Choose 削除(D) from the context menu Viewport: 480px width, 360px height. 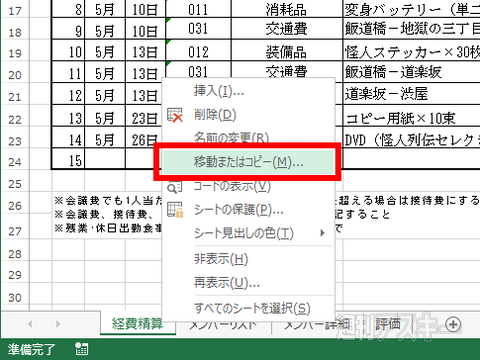[x=248, y=115]
